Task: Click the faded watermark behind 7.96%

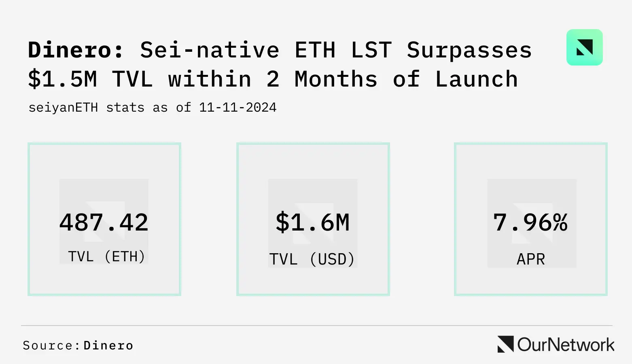Action: 532,223
